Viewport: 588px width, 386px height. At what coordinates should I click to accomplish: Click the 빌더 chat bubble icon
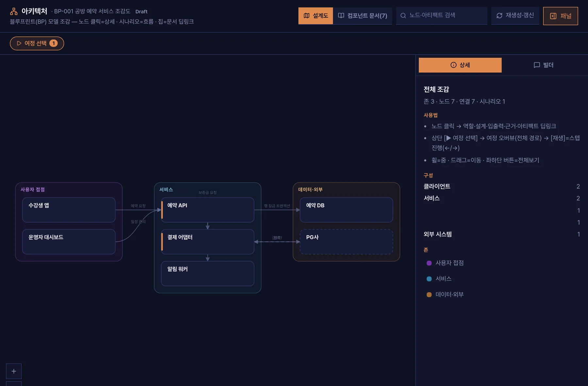click(537, 65)
